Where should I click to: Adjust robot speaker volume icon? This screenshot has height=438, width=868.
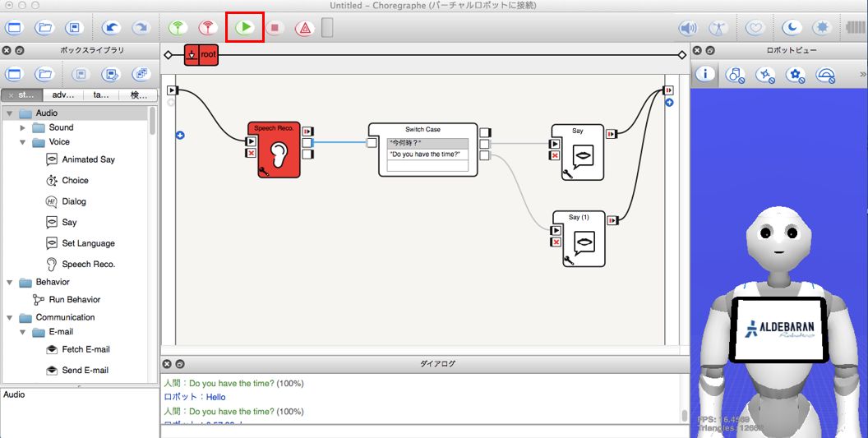click(x=688, y=28)
